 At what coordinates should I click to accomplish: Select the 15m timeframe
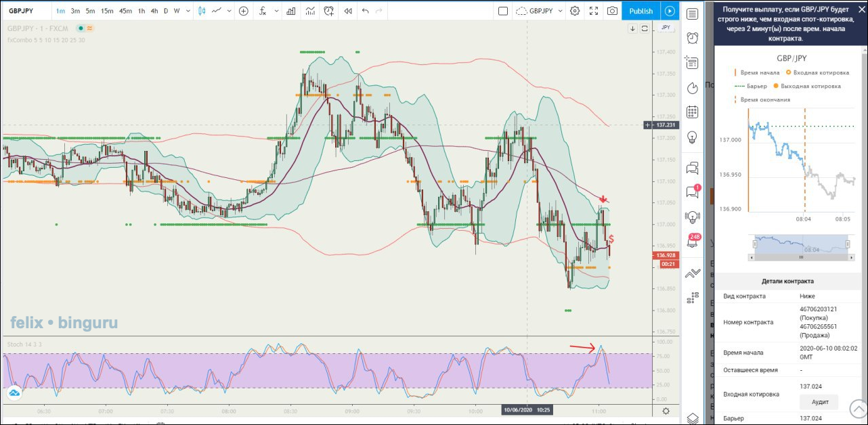tap(107, 11)
